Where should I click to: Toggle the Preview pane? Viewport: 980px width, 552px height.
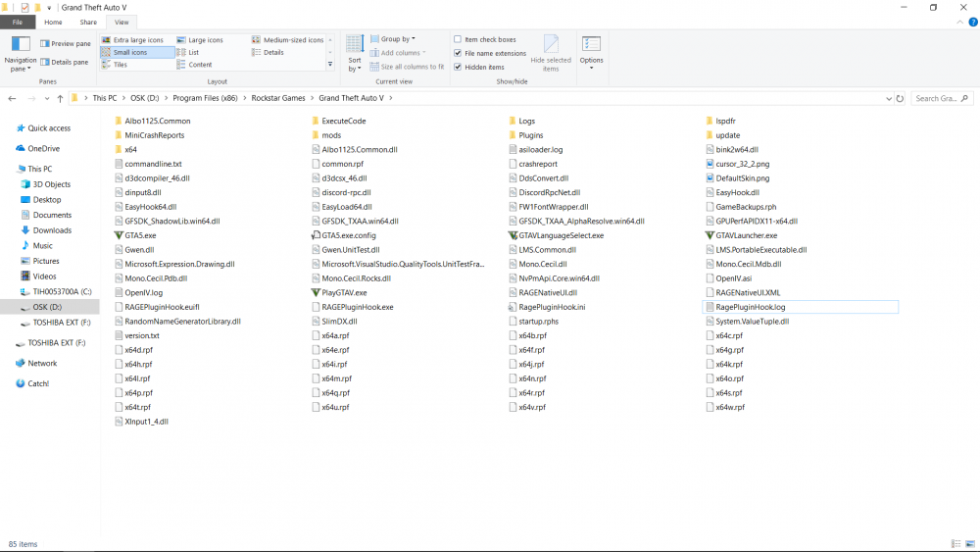point(66,44)
